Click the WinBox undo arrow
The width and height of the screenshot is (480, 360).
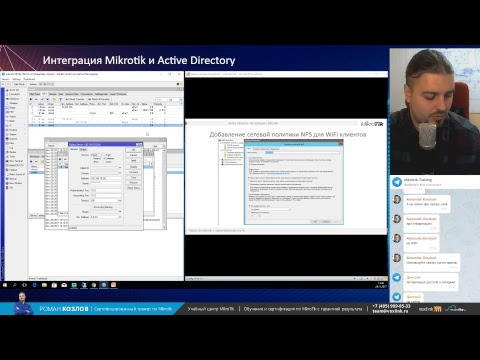click(x=3, y=84)
